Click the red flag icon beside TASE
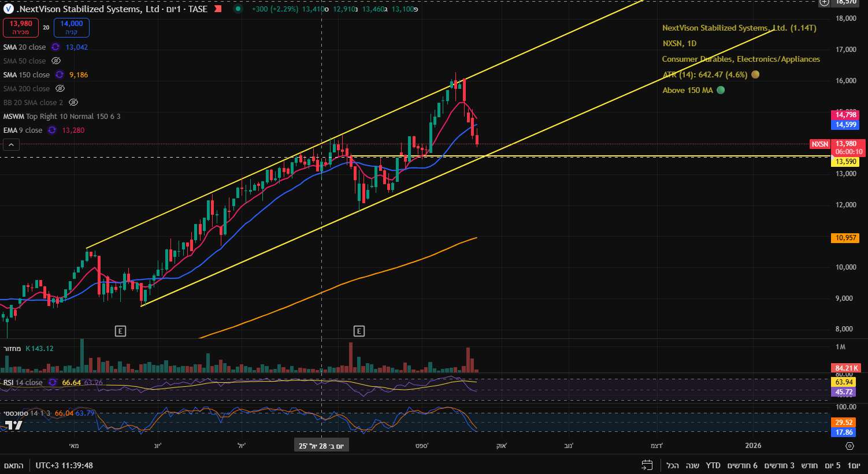868x474 pixels. point(218,9)
